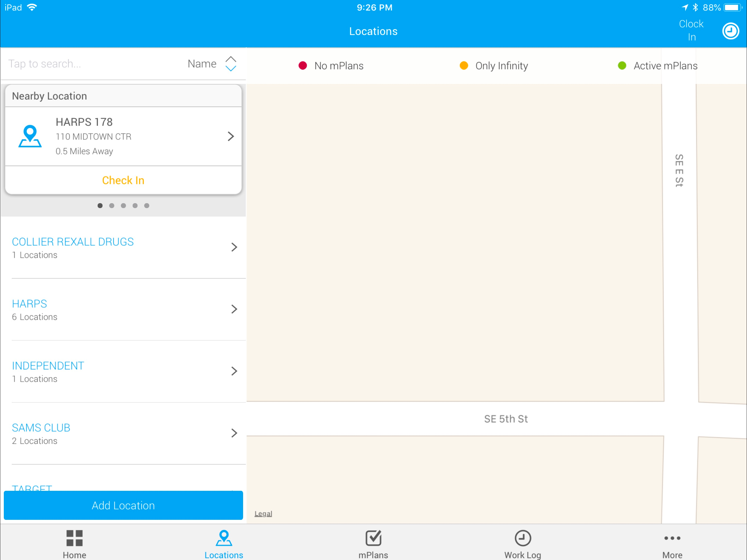Tap the 9:26 PM status clock
The height and width of the screenshot is (560, 747).
(x=375, y=7)
